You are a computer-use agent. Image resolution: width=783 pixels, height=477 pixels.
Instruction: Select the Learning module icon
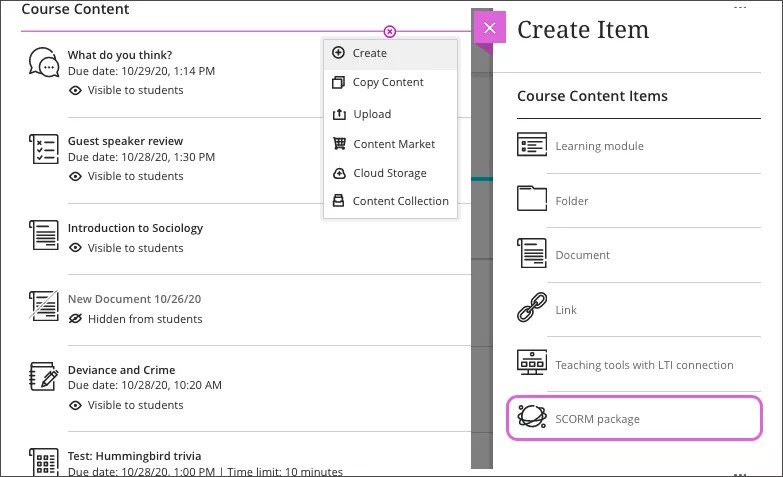[x=532, y=146]
